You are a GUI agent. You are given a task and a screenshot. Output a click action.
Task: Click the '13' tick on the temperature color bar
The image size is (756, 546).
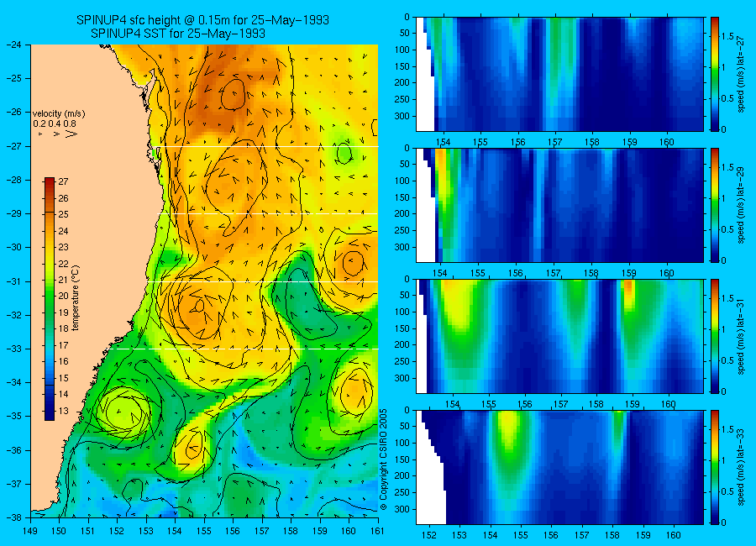pyautogui.click(x=63, y=411)
